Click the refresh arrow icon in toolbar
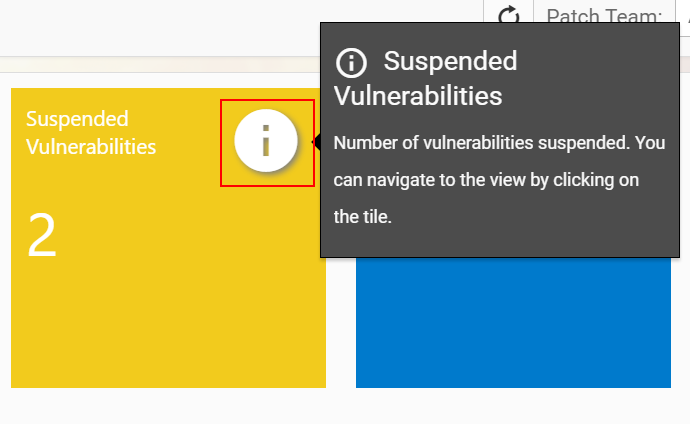This screenshot has width=690, height=424. [509, 13]
